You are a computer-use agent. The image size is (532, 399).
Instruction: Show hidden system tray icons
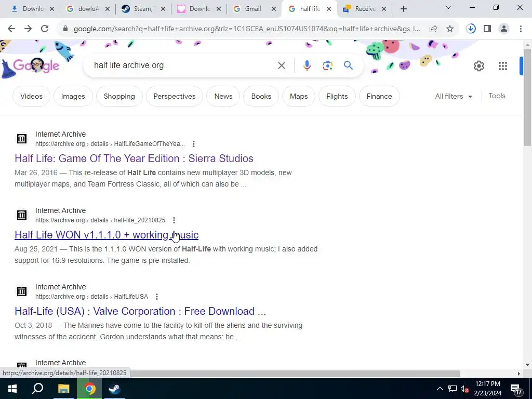pos(440,389)
